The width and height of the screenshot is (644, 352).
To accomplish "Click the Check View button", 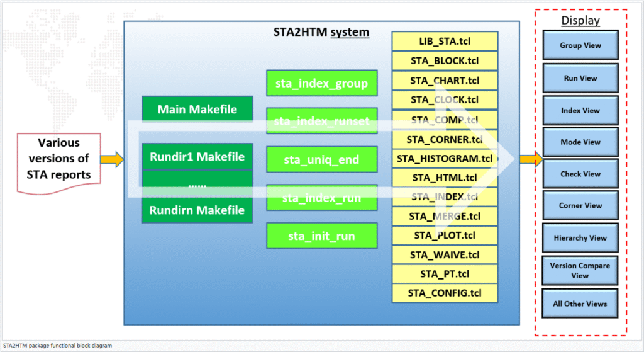I will [580, 174].
